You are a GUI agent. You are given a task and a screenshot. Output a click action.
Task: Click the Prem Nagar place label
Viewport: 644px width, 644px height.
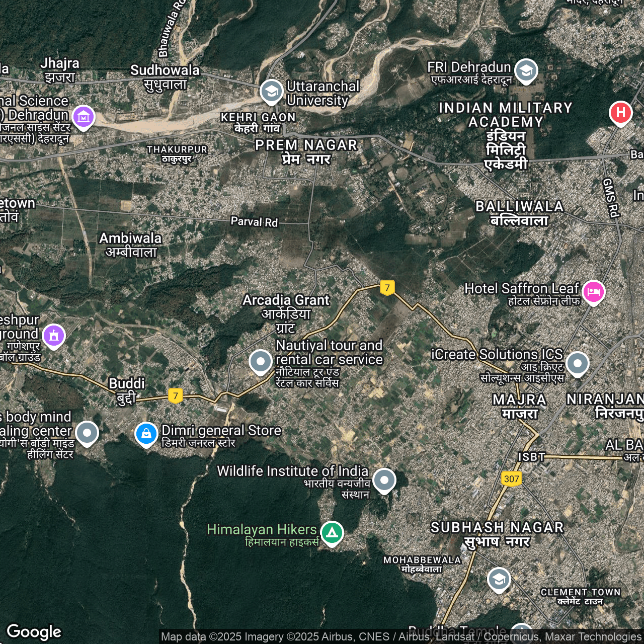pos(306,151)
